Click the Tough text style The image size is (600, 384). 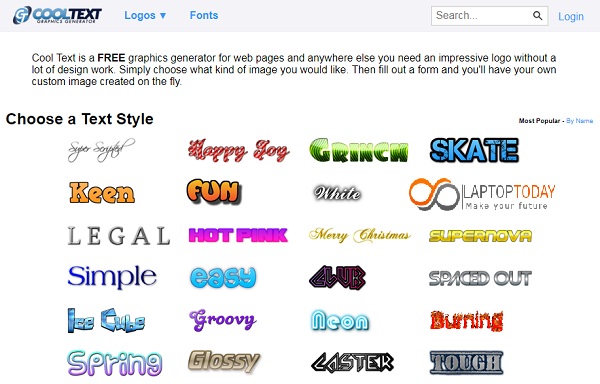[x=466, y=363]
